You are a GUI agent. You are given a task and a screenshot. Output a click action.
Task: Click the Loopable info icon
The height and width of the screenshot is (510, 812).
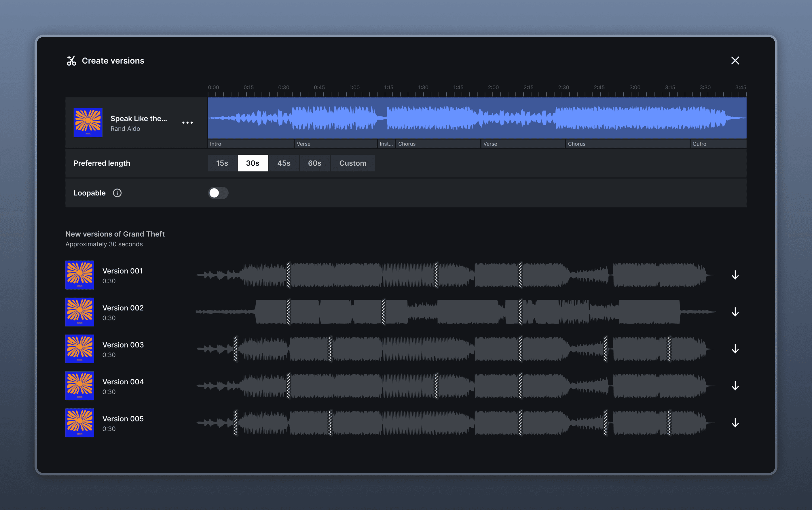[117, 193]
